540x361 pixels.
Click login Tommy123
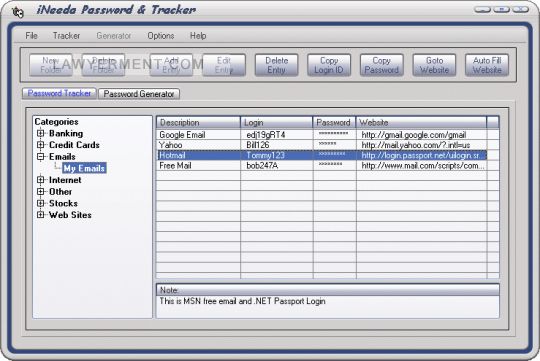click(266, 155)
